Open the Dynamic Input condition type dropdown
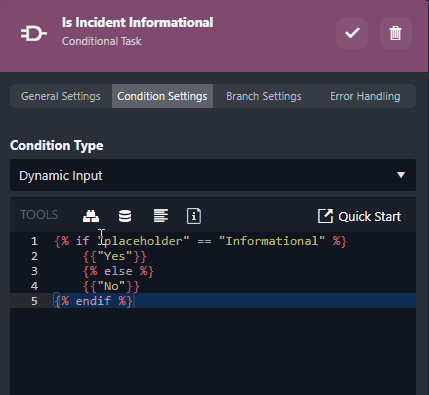The height and width of the screenshot is (395, 429). click(213, 175)
